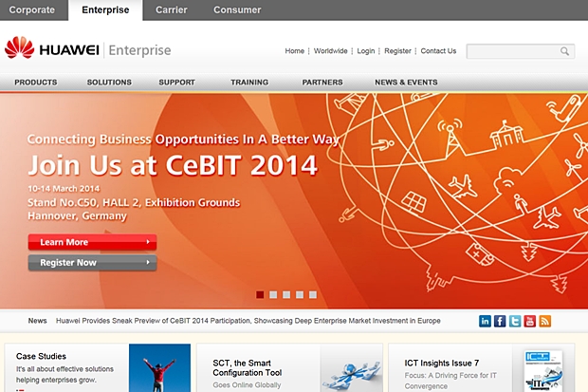588x392 pixels.
Task: Switch to the Consumer tab
Action: [237, 9]
